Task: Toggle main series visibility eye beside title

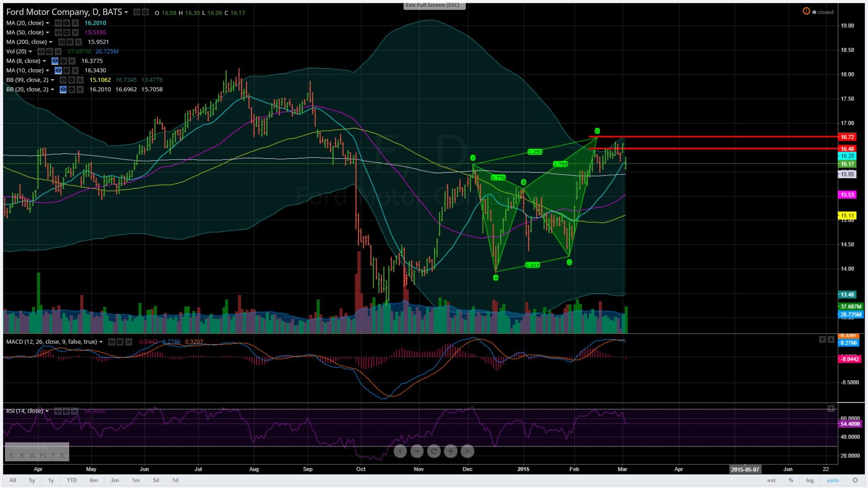Action: tap(137, 12)
